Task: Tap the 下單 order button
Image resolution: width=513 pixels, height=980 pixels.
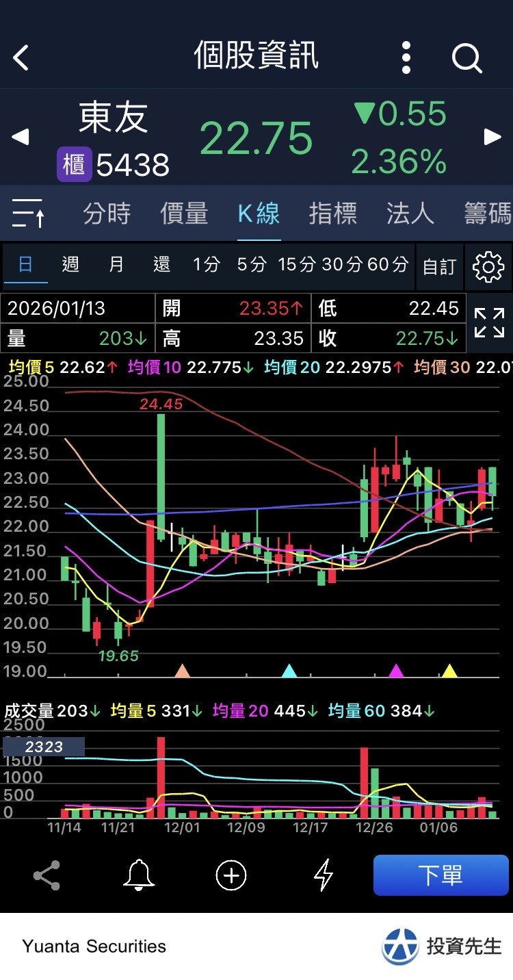Action: (441, 875)
